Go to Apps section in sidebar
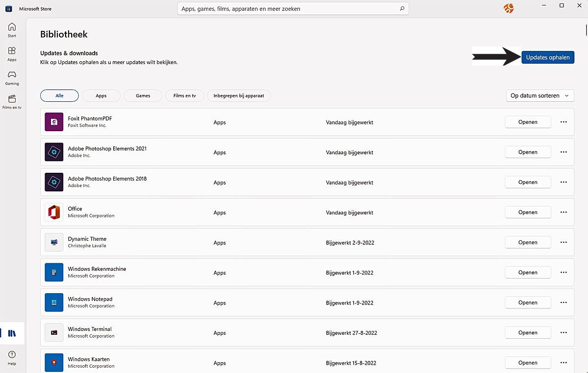This screenshot has height=373, width=588. 12,53
